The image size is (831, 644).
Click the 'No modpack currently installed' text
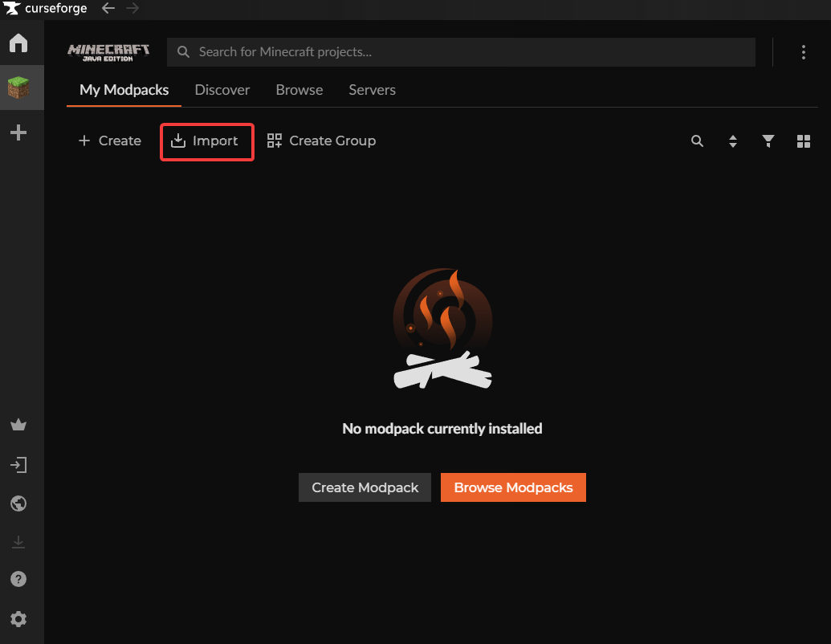442,428
